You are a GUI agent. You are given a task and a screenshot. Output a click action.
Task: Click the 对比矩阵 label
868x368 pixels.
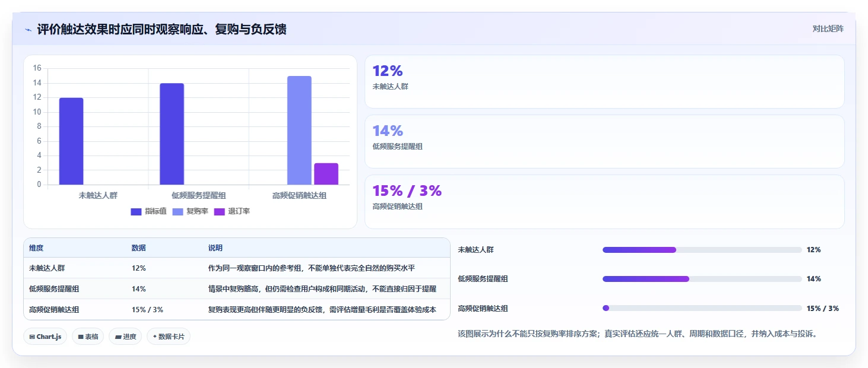pos(828,28)
